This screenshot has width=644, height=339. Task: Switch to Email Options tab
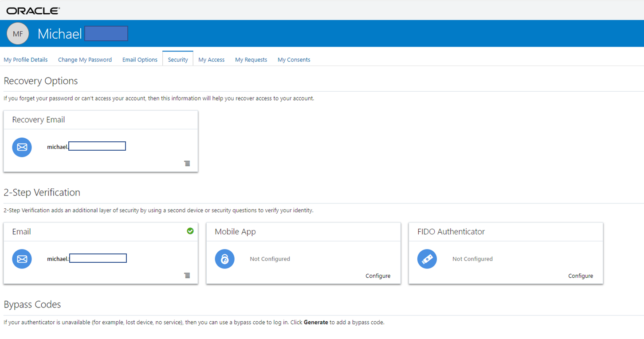tap(140, 60)
